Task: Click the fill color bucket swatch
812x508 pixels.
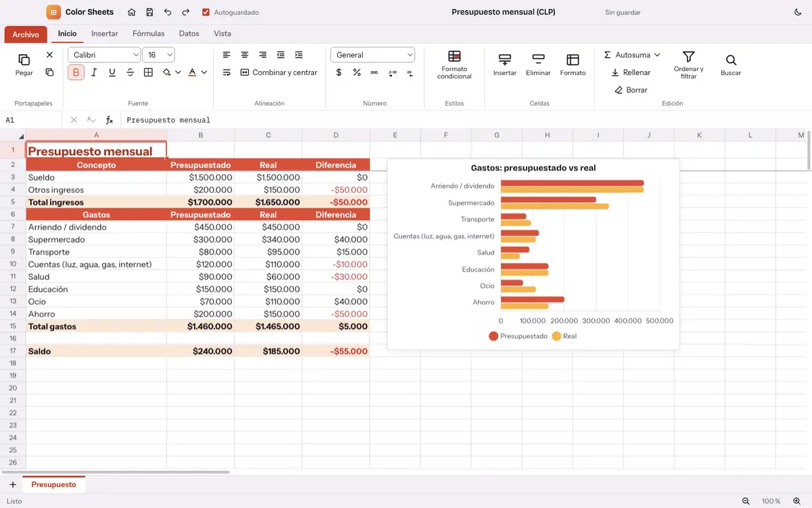Action: point(166,72)
